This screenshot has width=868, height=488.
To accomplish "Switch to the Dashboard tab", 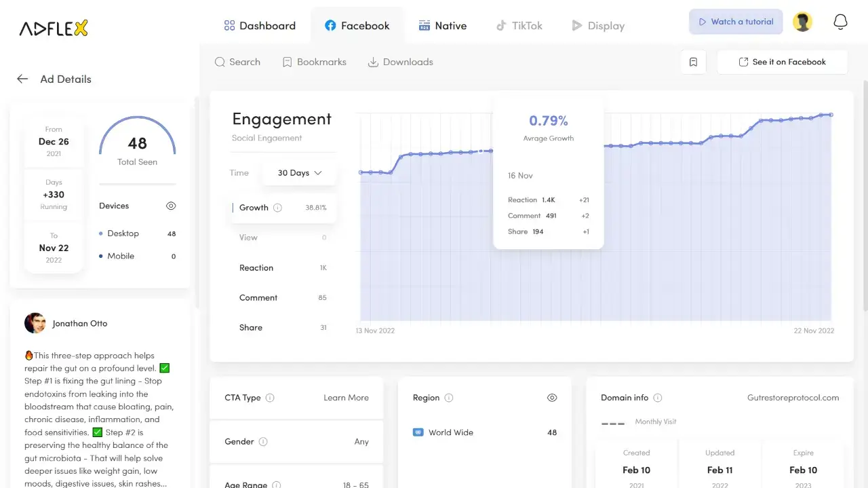I will click(260, 25).
